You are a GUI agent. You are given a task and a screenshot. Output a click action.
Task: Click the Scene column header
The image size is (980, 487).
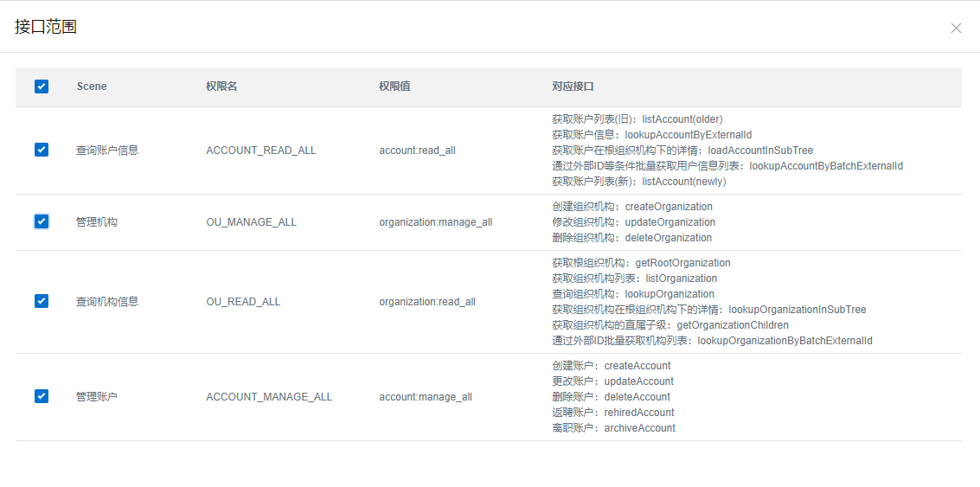click(x=92, y=87)
